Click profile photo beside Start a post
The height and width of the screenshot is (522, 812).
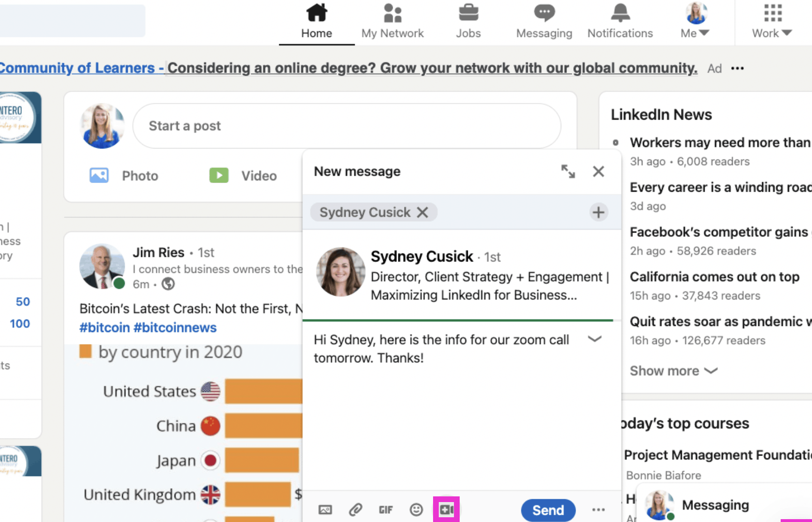[102, 126]
